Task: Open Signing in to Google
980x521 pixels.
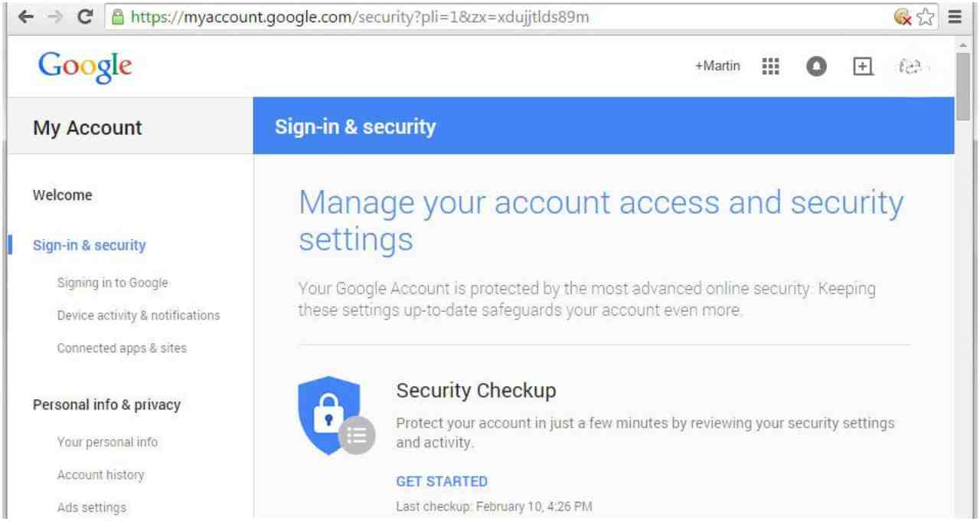Action: tap(113, 283)
